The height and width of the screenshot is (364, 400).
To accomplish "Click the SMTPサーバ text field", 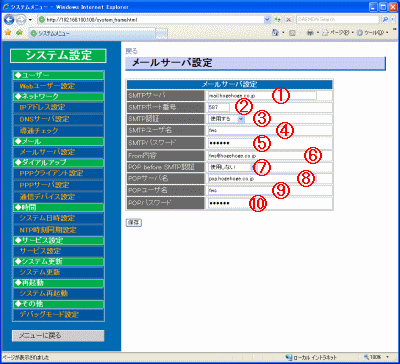I will tap(262, 96).
